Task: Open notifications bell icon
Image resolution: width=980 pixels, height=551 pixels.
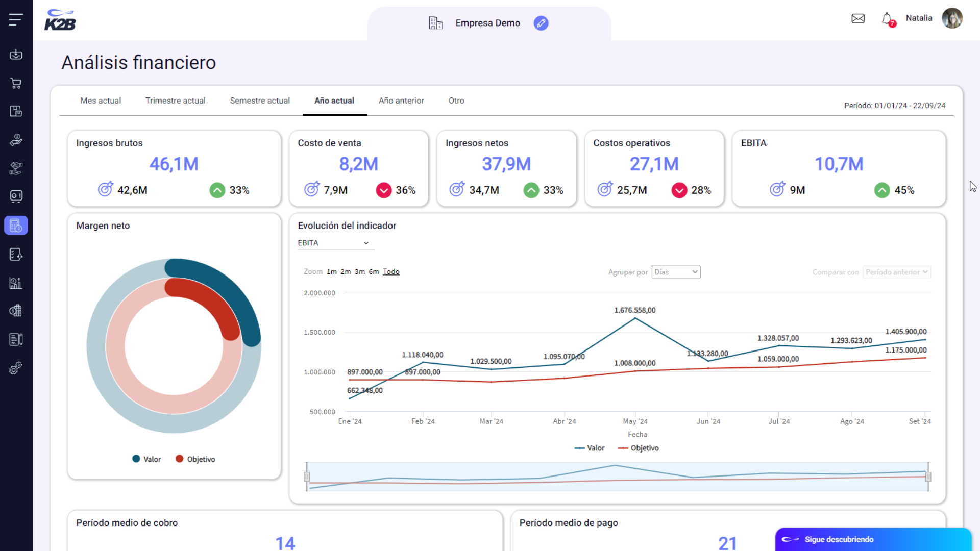Action: 887,19
